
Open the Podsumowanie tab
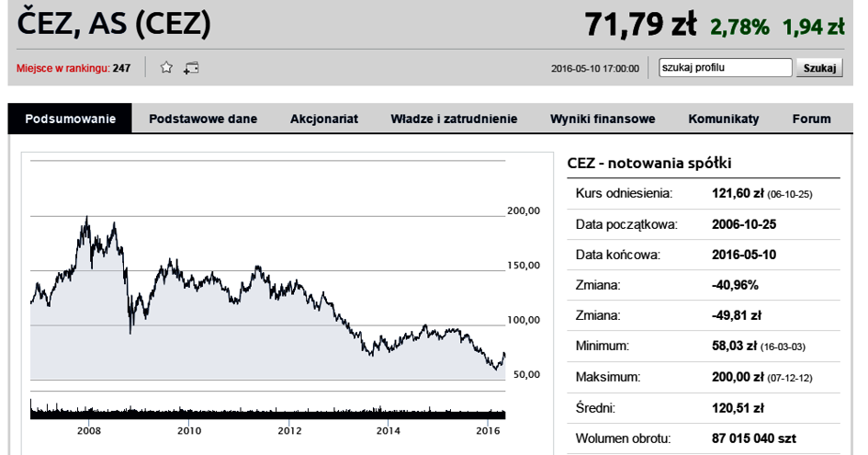click(71, 119)
